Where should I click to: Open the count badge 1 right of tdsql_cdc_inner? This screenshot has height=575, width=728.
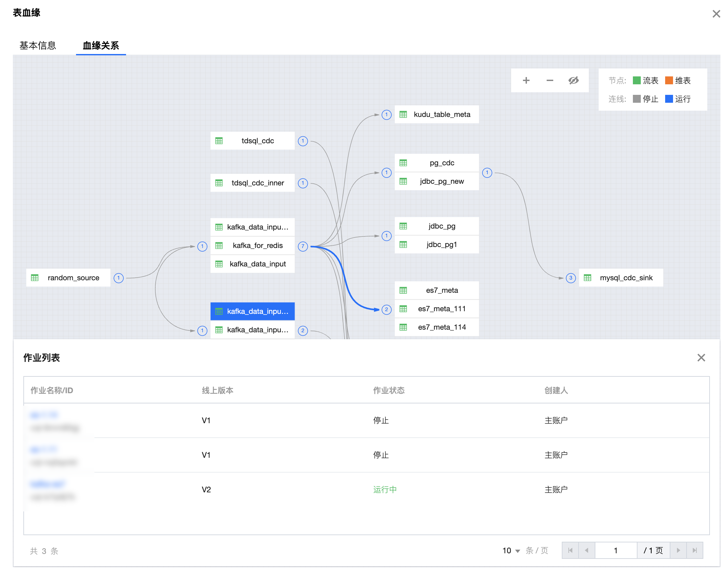coord(303,183)
